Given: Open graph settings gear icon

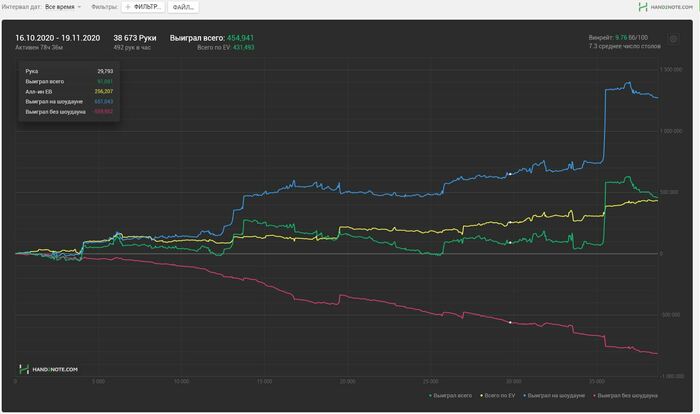Looking at the screenshot, I should coord(673,39).
